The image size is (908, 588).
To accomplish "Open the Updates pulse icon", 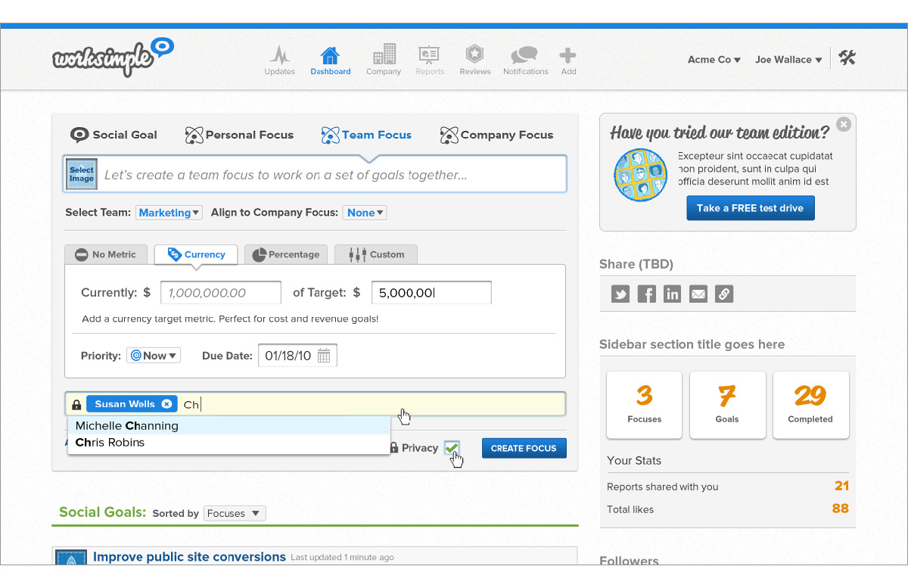I will (x=279, y=56).
